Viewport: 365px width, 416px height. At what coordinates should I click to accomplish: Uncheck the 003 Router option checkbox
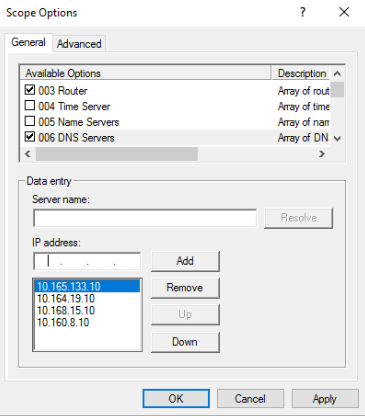pyautogui.click(x=30, y=90)
